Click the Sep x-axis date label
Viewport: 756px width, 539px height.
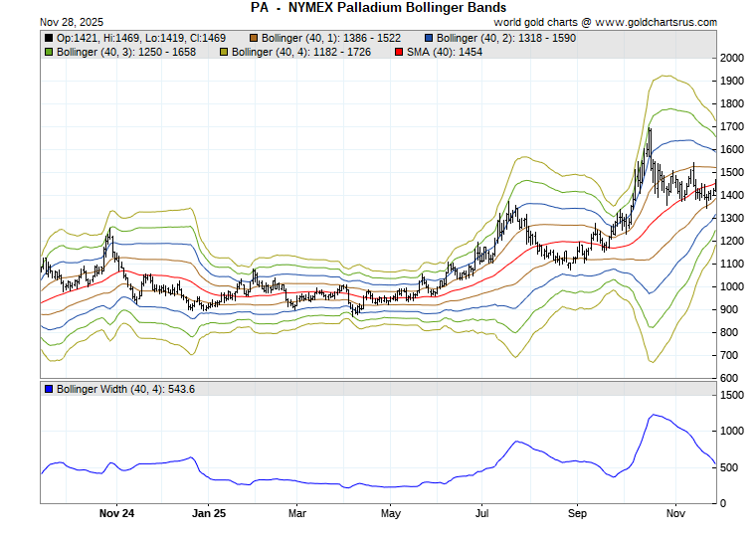pos(574,514)
